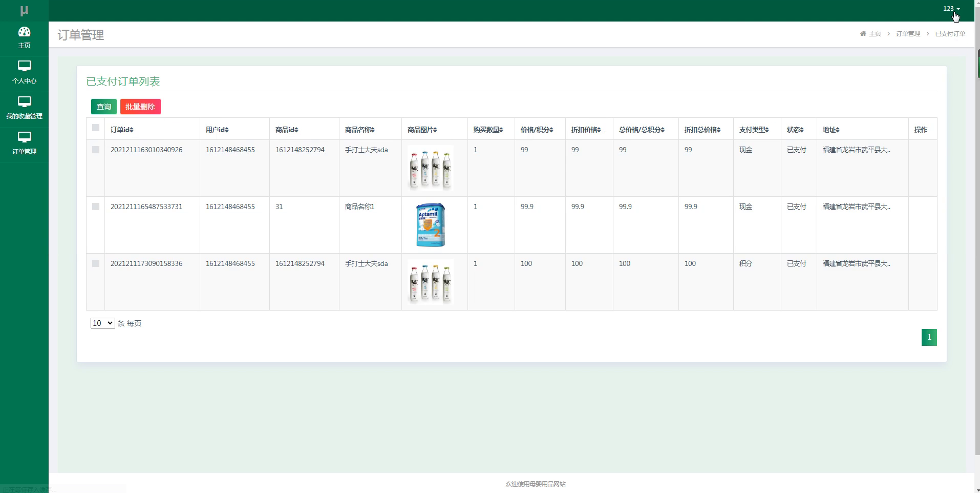Tick the select-all checkbox in table header
The width and height of the screenshot is (980, 493).
coord(96,128)
